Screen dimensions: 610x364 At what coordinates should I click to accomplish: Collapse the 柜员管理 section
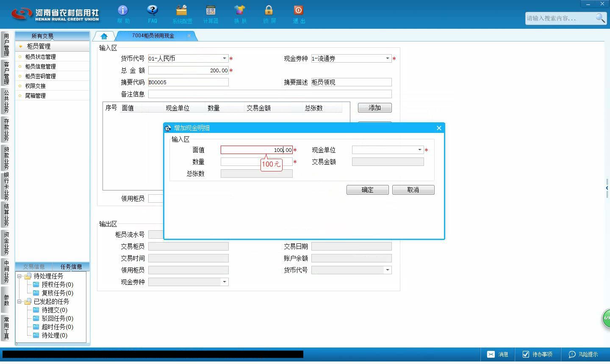[x=20, y=47]
